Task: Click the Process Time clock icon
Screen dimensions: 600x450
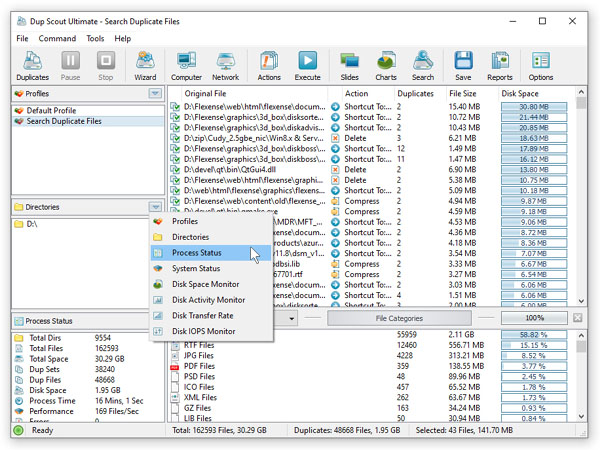Action: (19, 401)
